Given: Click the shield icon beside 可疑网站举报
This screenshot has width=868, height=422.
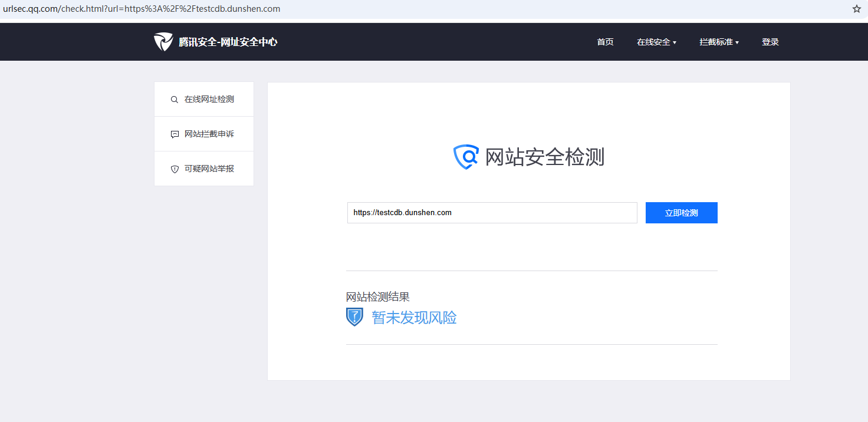Looking at the screenshot, I should pyautogui.click(x=175, y=169).
